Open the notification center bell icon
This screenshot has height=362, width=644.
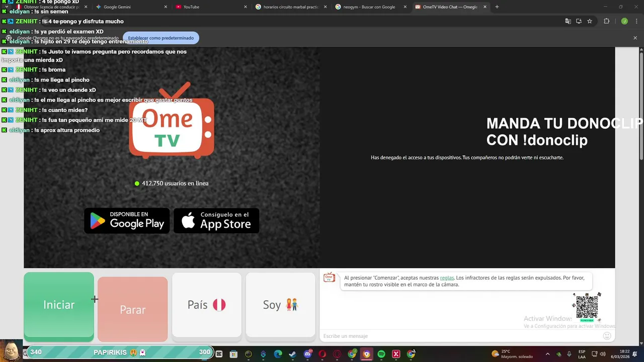click(635, 354)
